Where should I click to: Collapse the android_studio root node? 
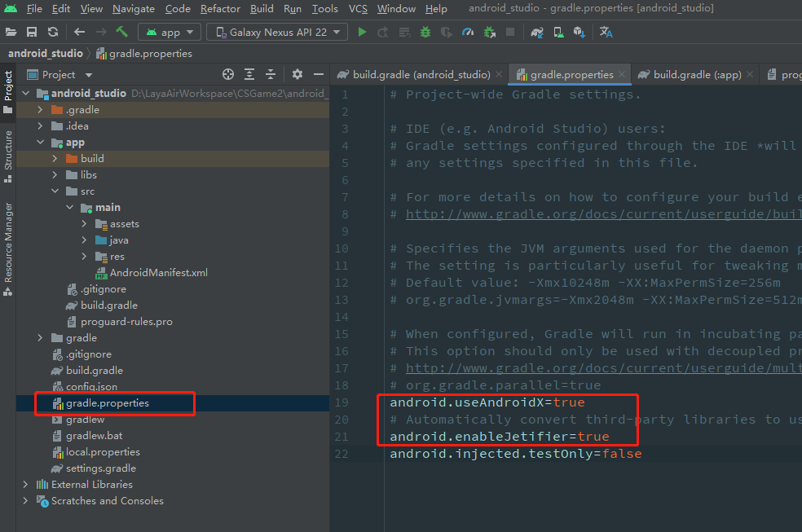pos(26,94)
